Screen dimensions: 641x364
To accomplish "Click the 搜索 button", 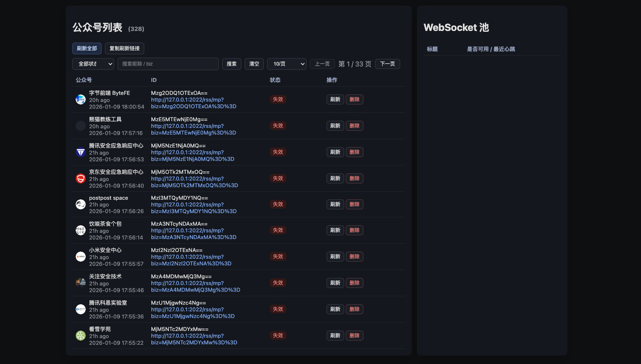I will pos(232,64).
